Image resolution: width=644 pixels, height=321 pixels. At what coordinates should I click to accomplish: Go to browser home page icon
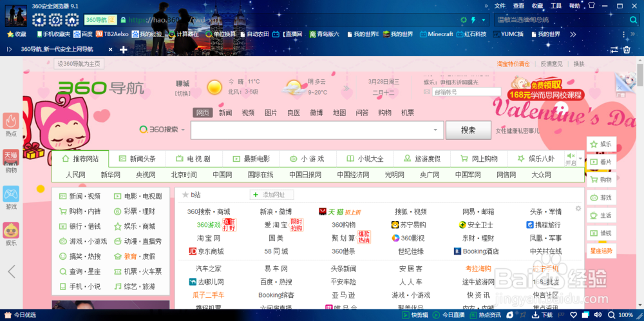click(71, 20)
